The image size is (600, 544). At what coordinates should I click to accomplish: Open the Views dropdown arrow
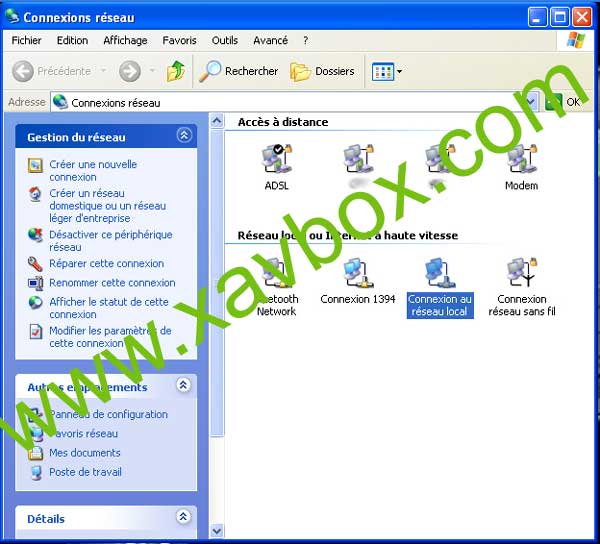pyautogui.click(x=399, y=72)
